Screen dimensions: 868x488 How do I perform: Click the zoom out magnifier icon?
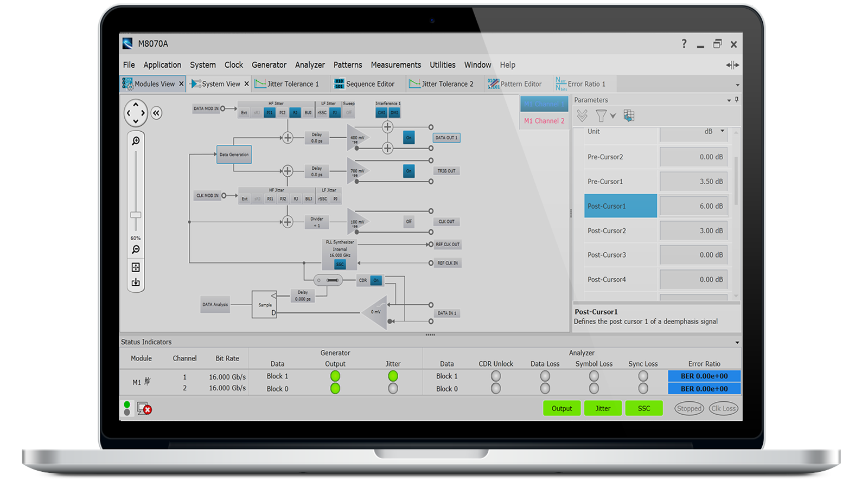coord(136,249)
